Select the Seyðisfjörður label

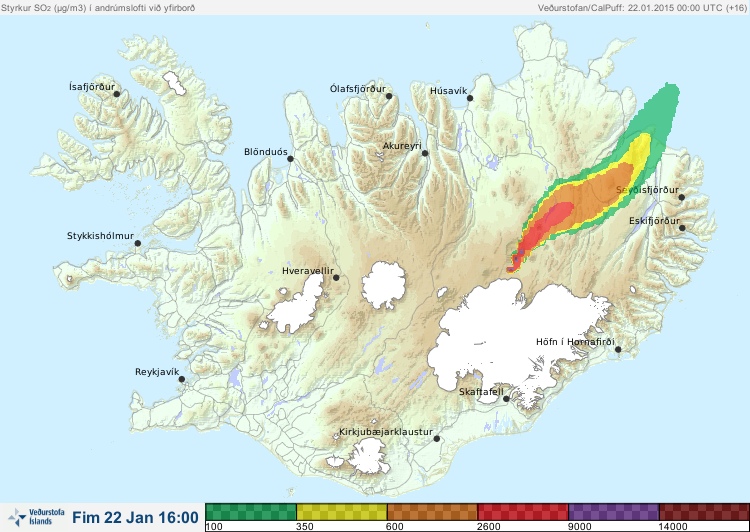point(647,190)
